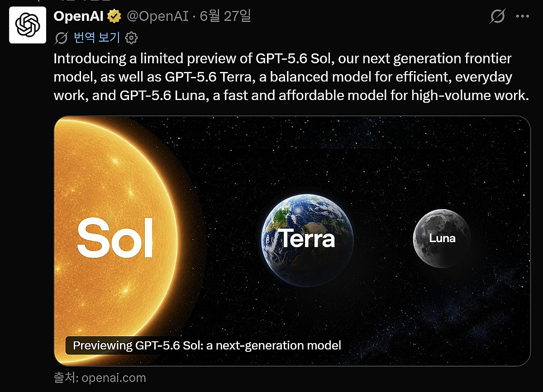Open the Grok icon at post's top right

(x=497, y=17)
